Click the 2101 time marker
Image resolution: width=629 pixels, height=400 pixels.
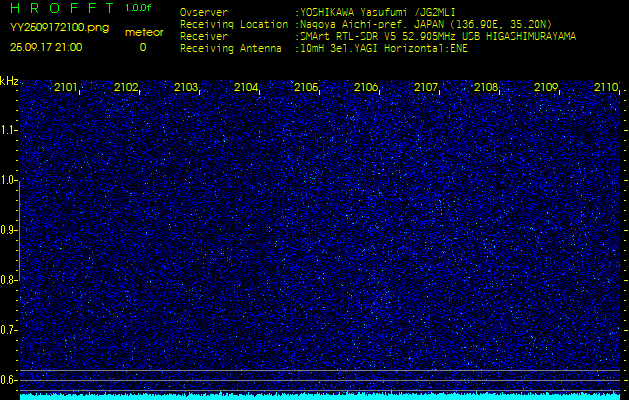pyautogui.click(x=66, y=88)
